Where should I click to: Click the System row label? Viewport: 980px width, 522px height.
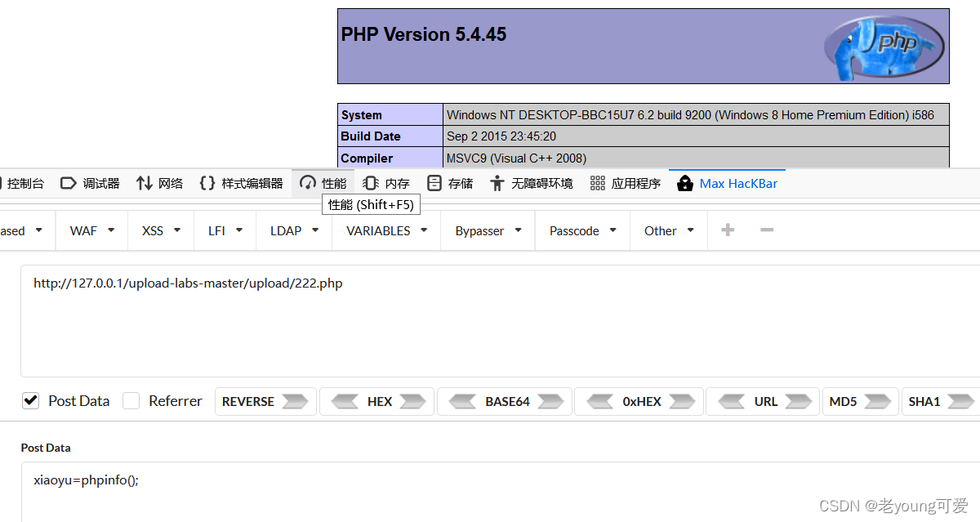click(x=362, y=115)
